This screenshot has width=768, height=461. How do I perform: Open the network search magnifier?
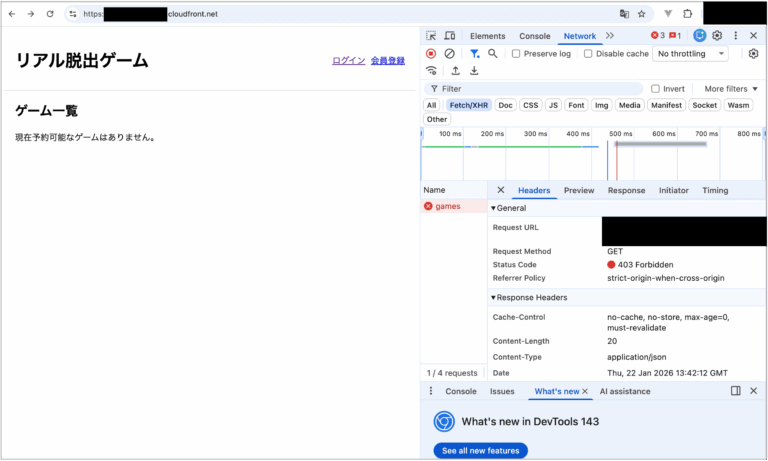pos(493,54)
